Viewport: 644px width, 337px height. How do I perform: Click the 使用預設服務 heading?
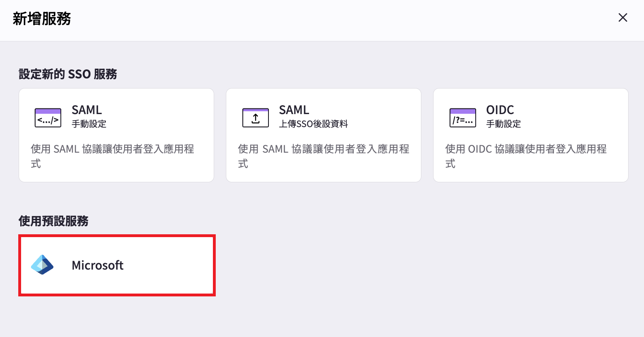coord(54,221)
